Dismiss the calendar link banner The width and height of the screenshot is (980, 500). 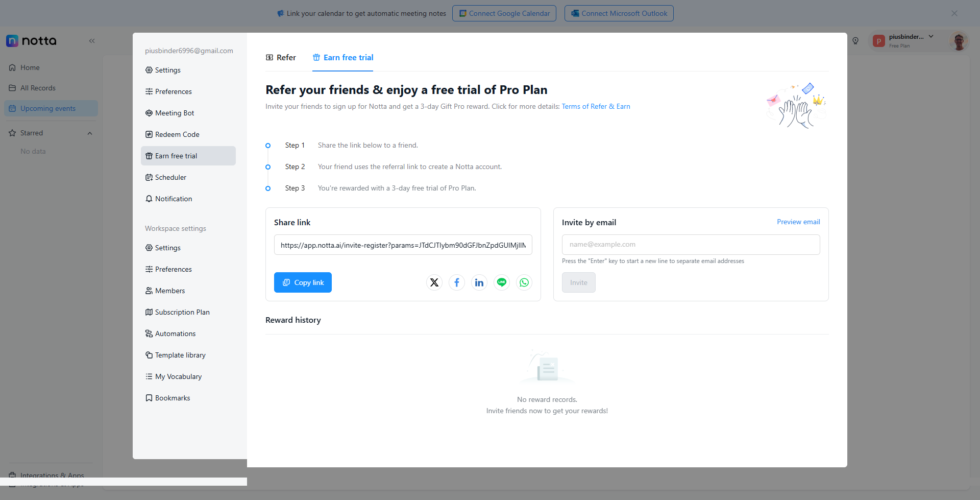954,13
